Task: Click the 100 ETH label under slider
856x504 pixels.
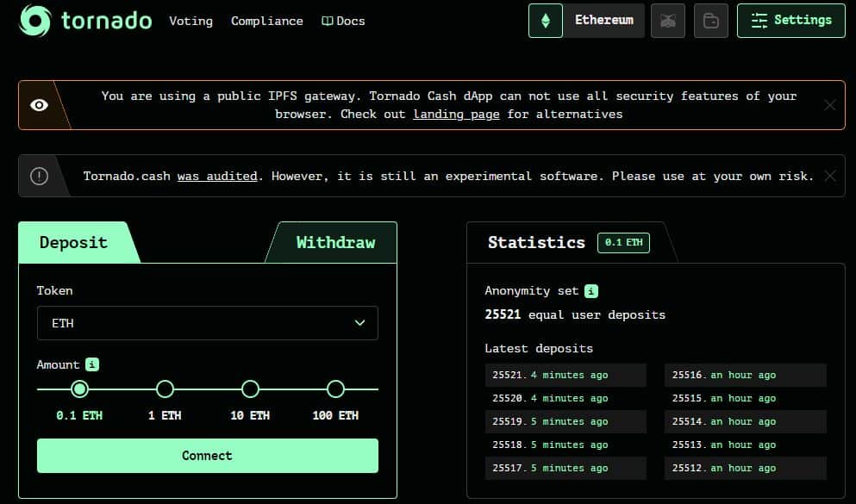Action: (x=335, y=415)
